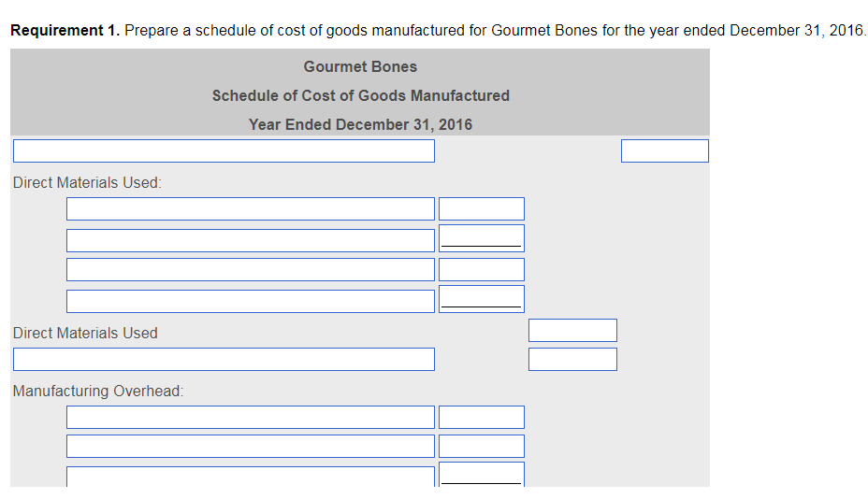Select fourth description field under Direct Materials Used:
Viewport: 868px width, 499px height.
250,301
